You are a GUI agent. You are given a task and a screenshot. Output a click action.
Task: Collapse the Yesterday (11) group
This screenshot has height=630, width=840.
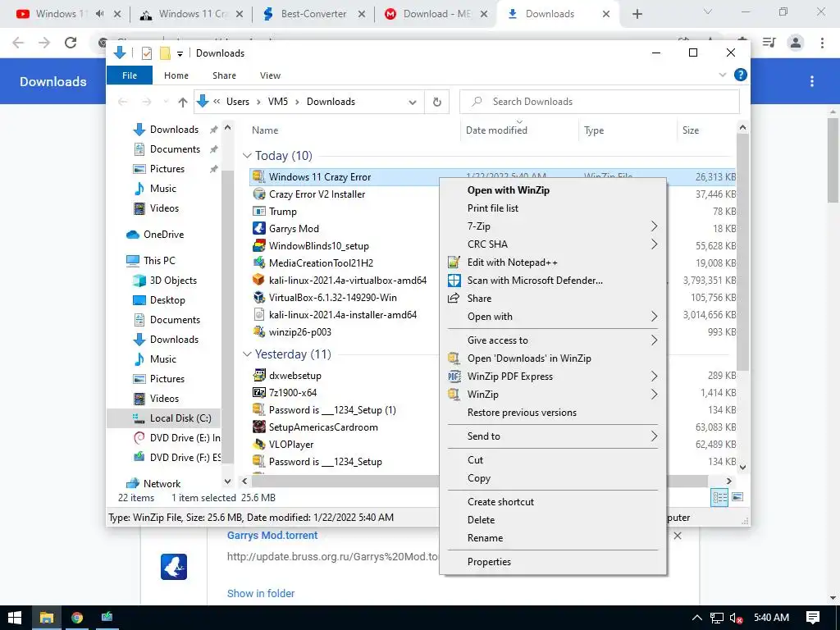[x=247, y=354]
